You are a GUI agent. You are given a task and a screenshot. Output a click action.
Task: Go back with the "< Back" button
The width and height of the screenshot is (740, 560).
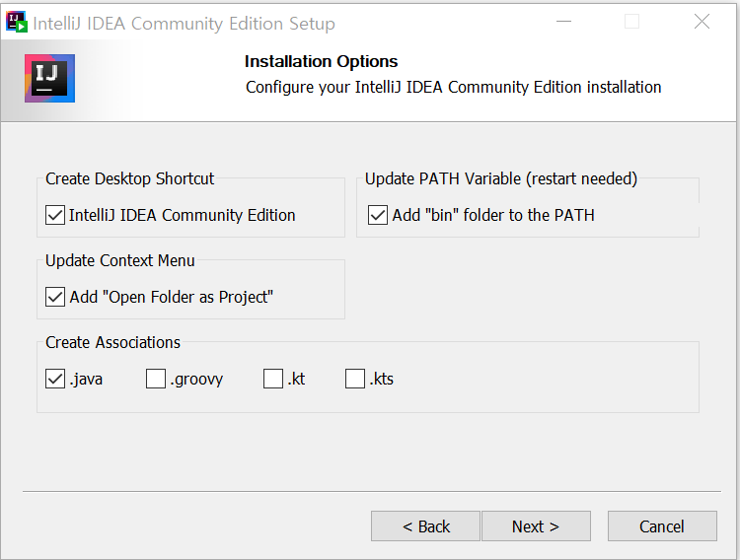pos(425,526)
